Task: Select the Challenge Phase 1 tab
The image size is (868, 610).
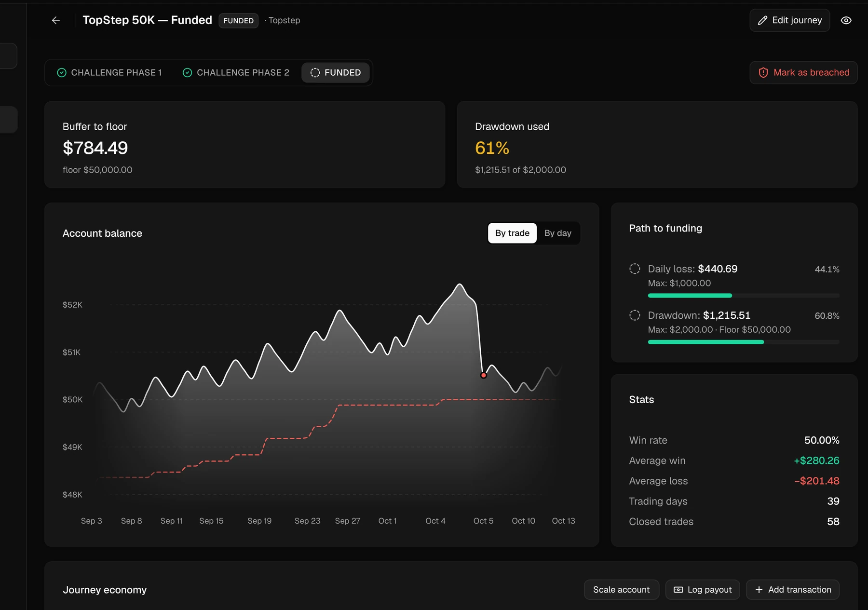Action: click(x=109, y=72)
